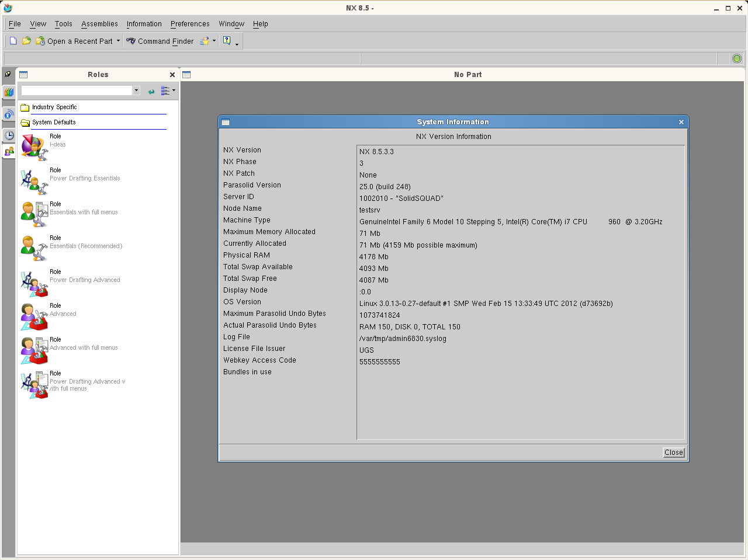Click the New file icon
The height and width of the screenshot is (560, 748).
click(x=13, y=41)
